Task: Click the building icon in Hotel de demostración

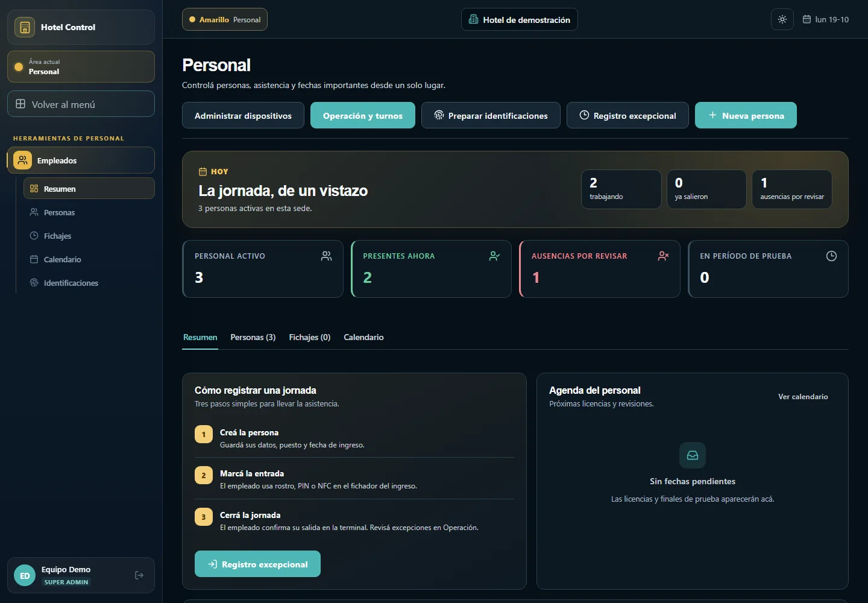Action: coord(474,19)
